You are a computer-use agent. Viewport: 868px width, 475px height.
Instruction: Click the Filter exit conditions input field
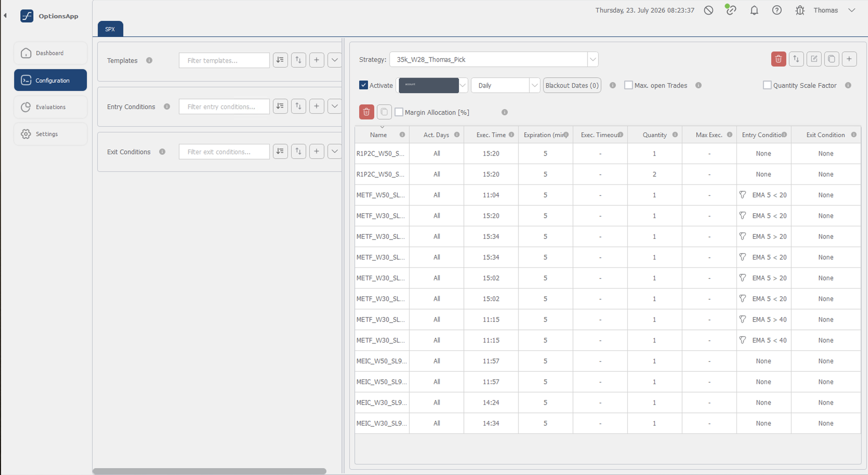(224, 152)
